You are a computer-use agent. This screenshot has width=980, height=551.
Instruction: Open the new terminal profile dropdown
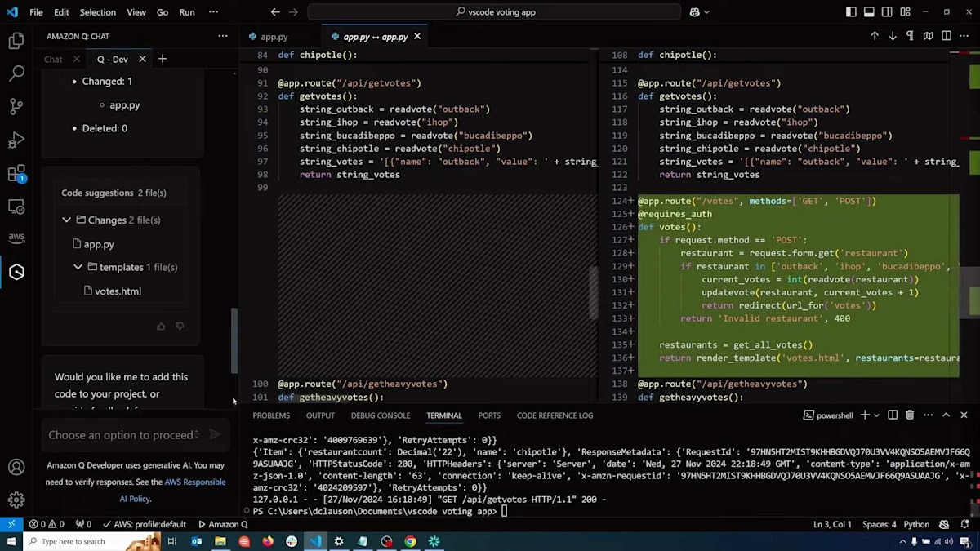click(x=876, y=415)
